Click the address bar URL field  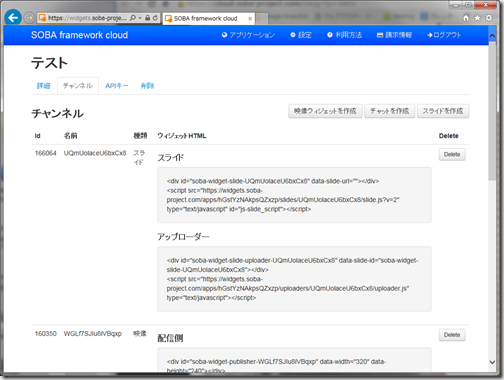[x=87, y=18]
